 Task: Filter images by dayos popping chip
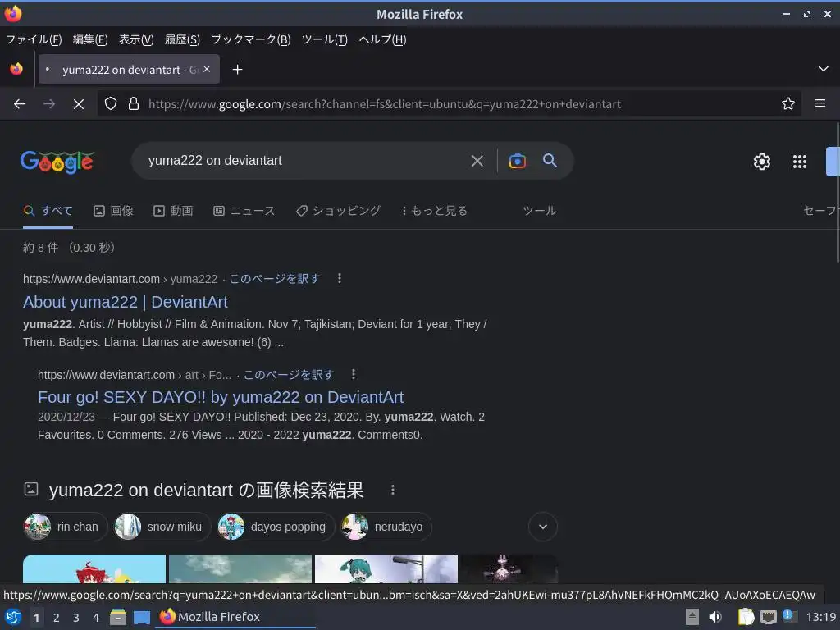(276, 527)
